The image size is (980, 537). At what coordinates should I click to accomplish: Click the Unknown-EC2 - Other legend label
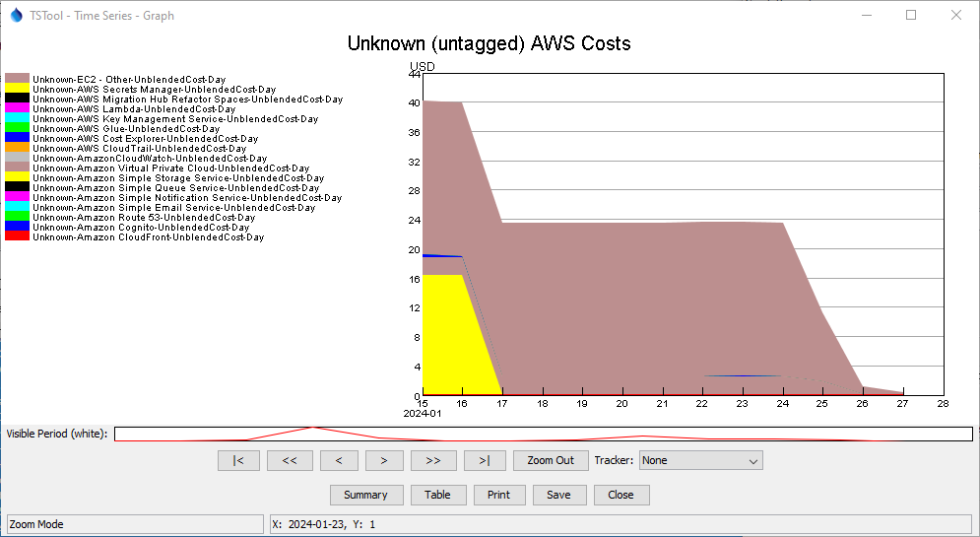point(129,80)
